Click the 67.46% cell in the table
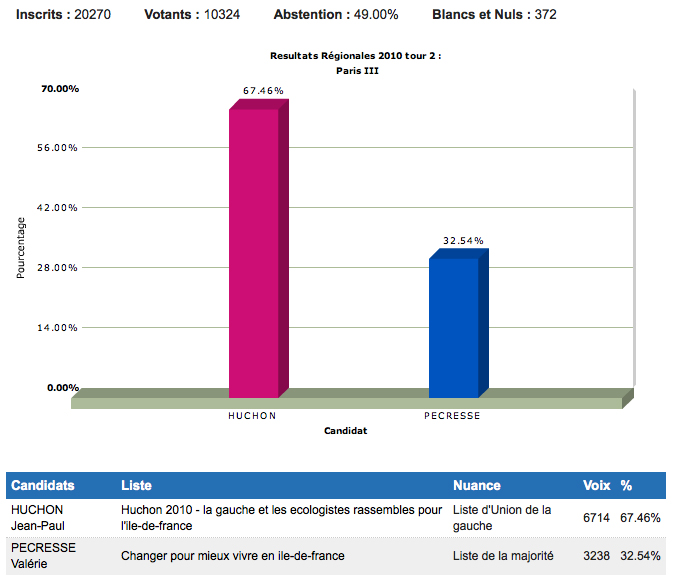Viewport: 676px width, 587px height. click(640, 518)
